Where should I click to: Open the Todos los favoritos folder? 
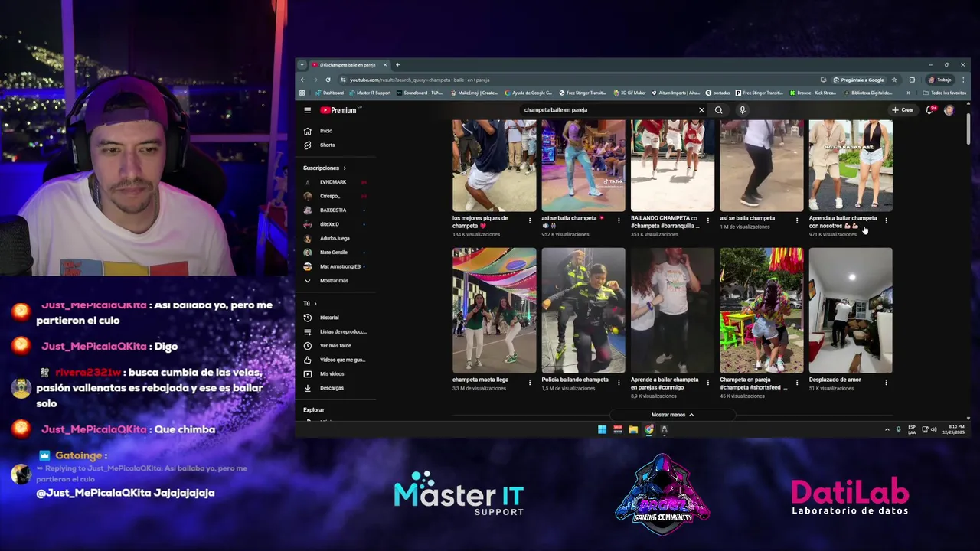coord(945,93)
